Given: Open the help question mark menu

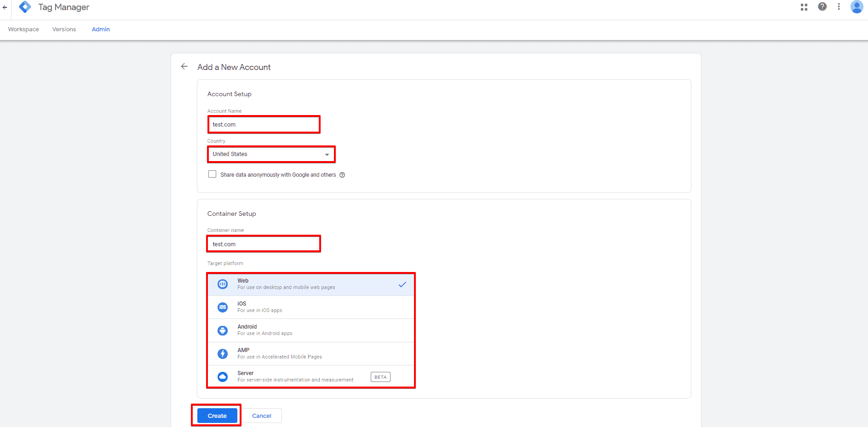Looking at the screenshot, I should coord(822,6).
